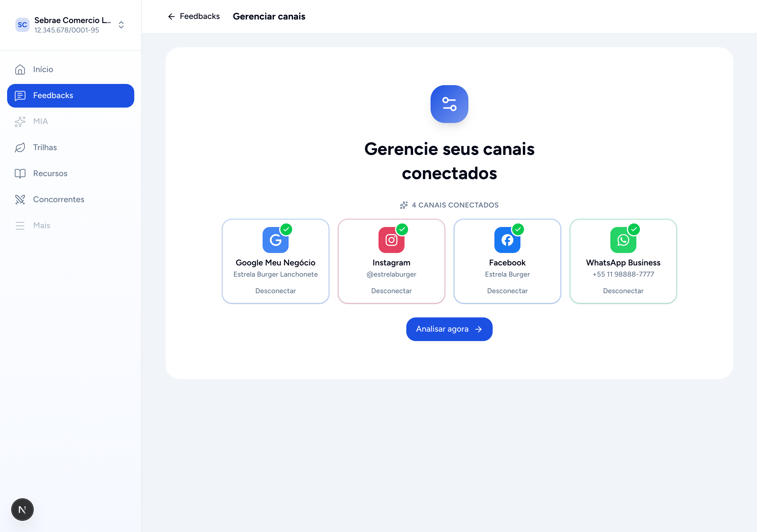Click the Sebrae Comercio company name
The width and height of the screenshot is (757, 532).
[72, 20]
